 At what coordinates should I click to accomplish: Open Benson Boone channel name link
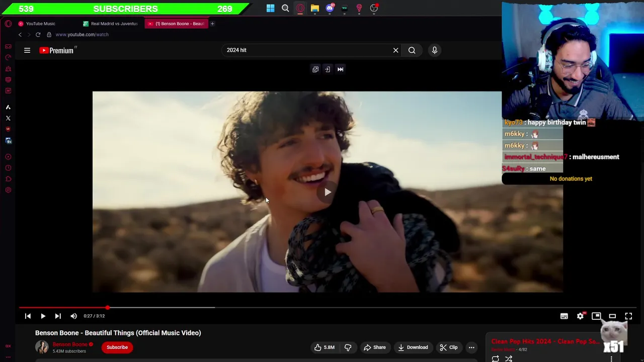pos(70,344)
